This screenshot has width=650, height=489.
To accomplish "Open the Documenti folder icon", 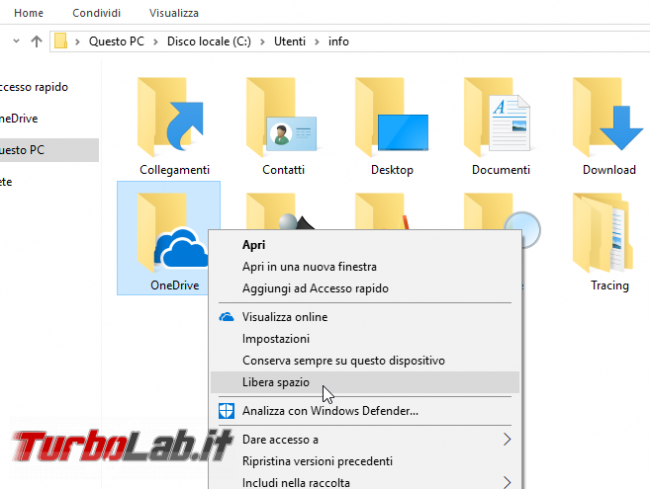I will [x=497, y=117].
